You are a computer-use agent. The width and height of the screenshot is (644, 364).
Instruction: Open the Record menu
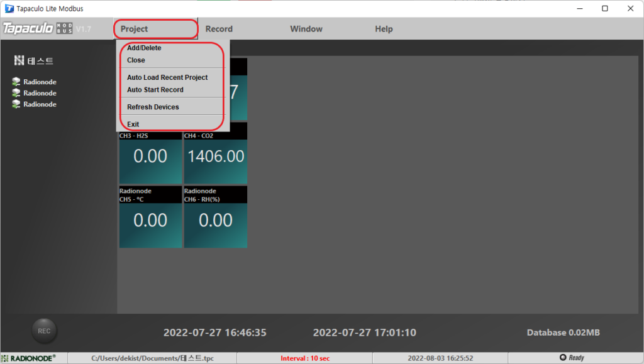tap(219, 29)
